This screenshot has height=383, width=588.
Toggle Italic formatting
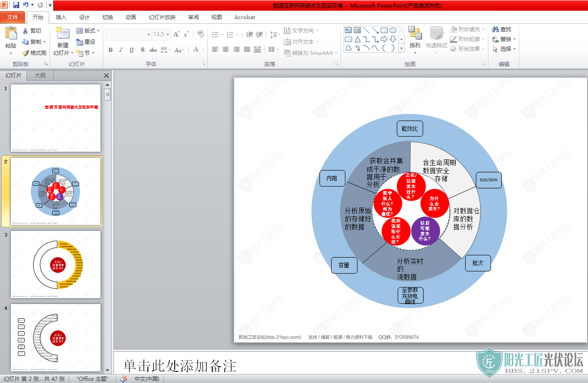click(x=121, y=50)
